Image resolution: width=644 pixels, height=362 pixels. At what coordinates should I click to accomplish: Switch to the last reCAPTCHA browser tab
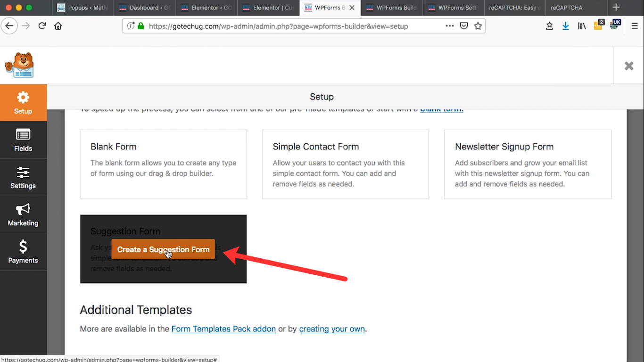pyautogui.click(x=576, y=8)
